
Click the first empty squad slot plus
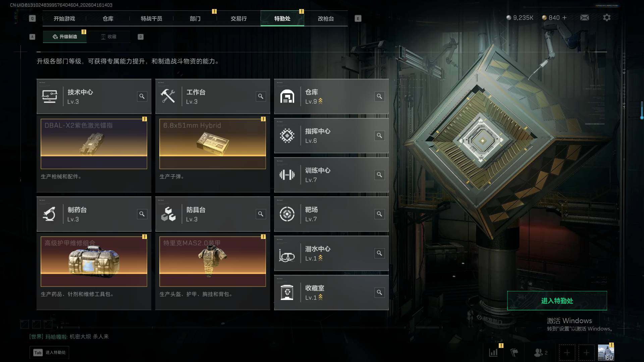click(567, 353)
